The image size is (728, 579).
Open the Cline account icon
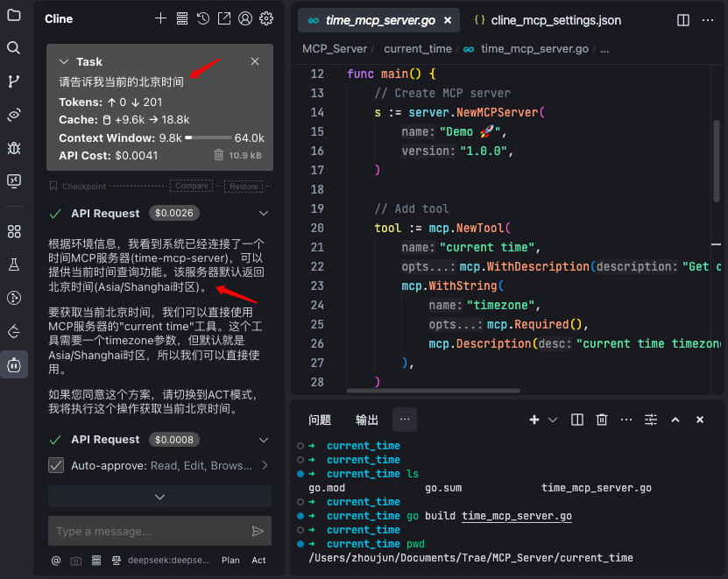pyautogui.click(x=245, y=18)
